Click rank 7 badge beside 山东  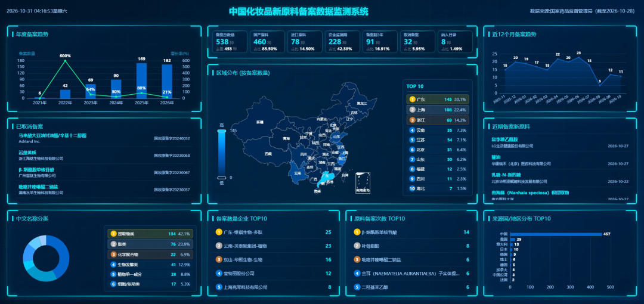[413, 159]
